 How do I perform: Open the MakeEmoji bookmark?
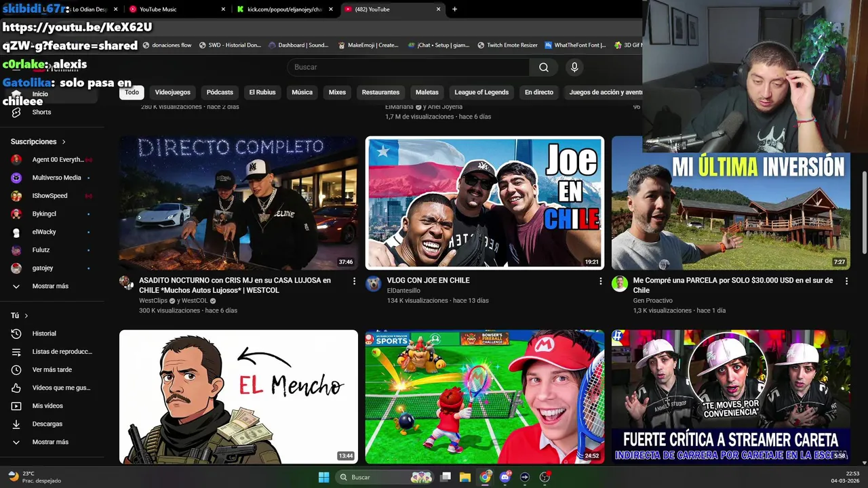pos(367,45)
